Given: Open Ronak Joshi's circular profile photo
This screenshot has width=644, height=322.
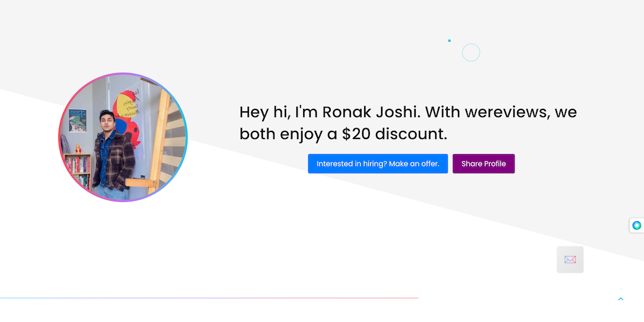Looking at the screenshot, I should tap(123, 137).
